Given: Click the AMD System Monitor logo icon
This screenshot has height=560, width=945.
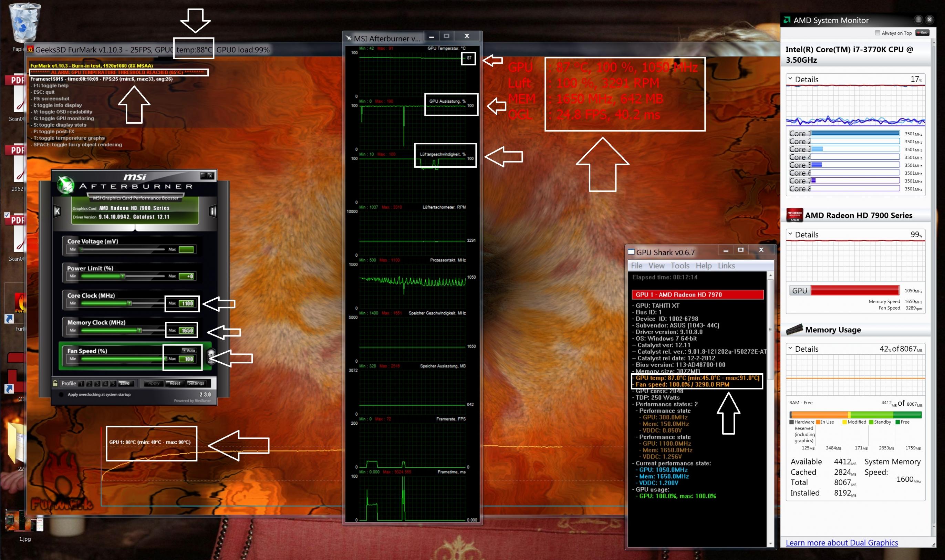Looking at the screenshot, I should 787,20.
